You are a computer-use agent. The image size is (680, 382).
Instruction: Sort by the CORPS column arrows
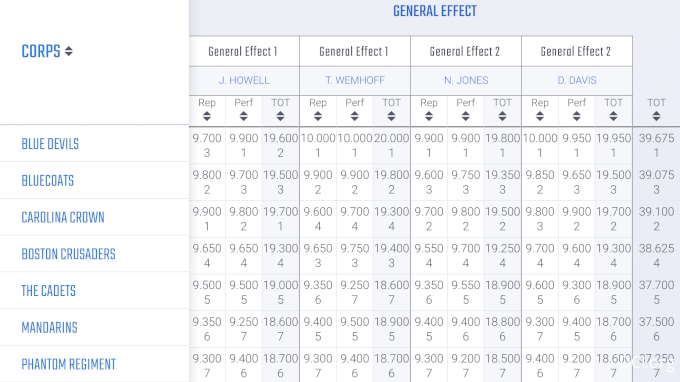69,52
